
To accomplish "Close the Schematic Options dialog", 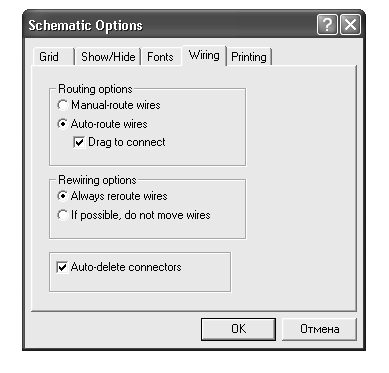I will pos(350,25).
